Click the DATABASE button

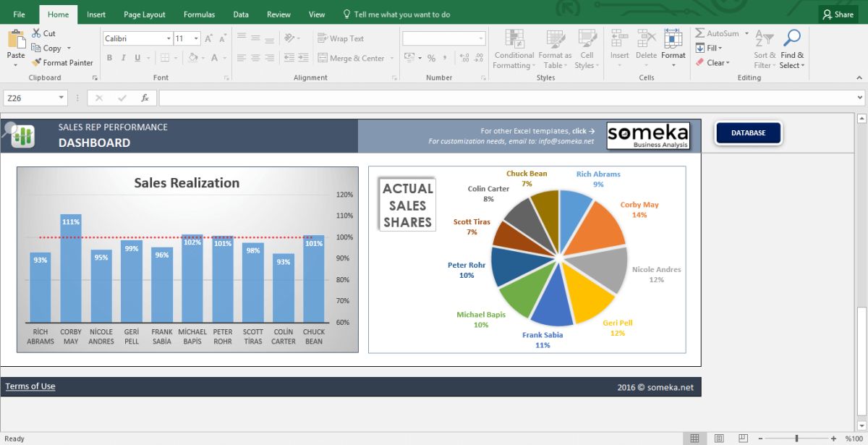748,133
